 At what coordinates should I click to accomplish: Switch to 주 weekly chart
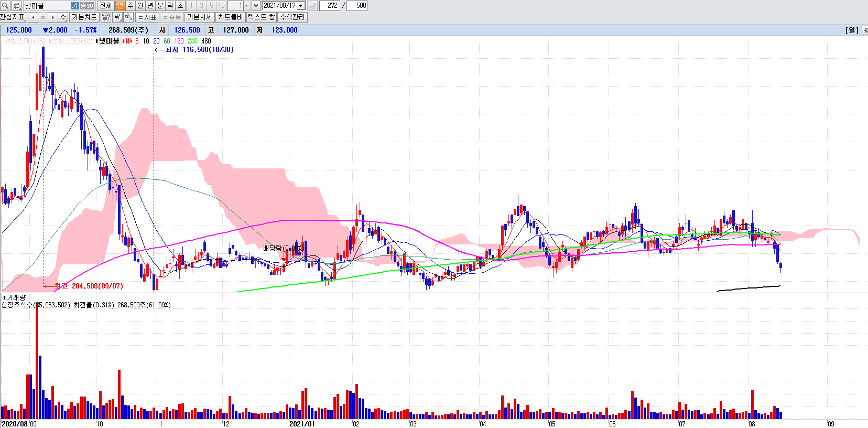131,6
